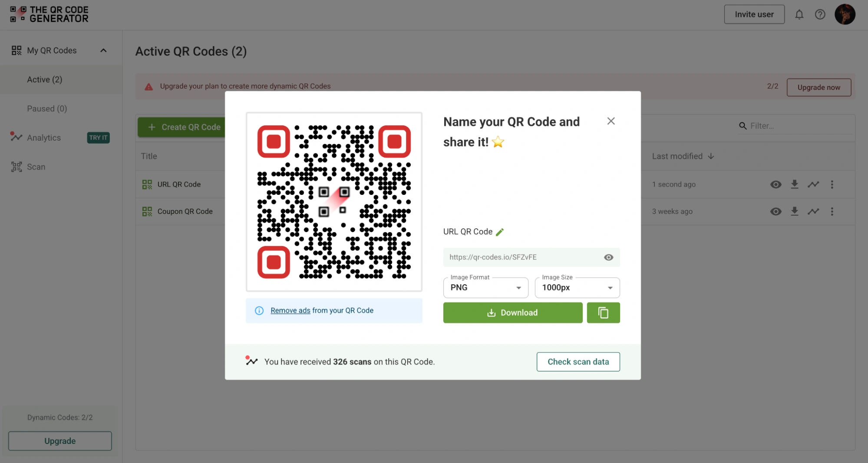This screenshot has height=463, width=868.
Task: Open more options for Coupon QR Code row
Action: click(832, 211)
